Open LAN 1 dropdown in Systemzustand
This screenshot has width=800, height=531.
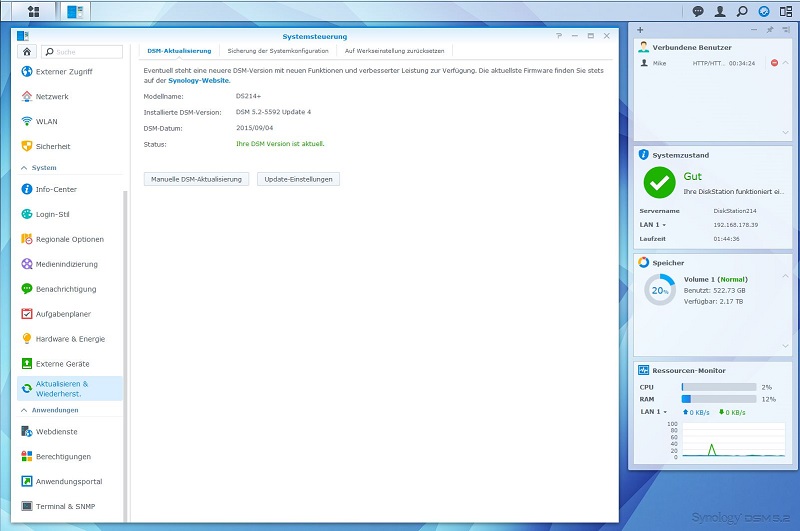(x=653, y=225)
